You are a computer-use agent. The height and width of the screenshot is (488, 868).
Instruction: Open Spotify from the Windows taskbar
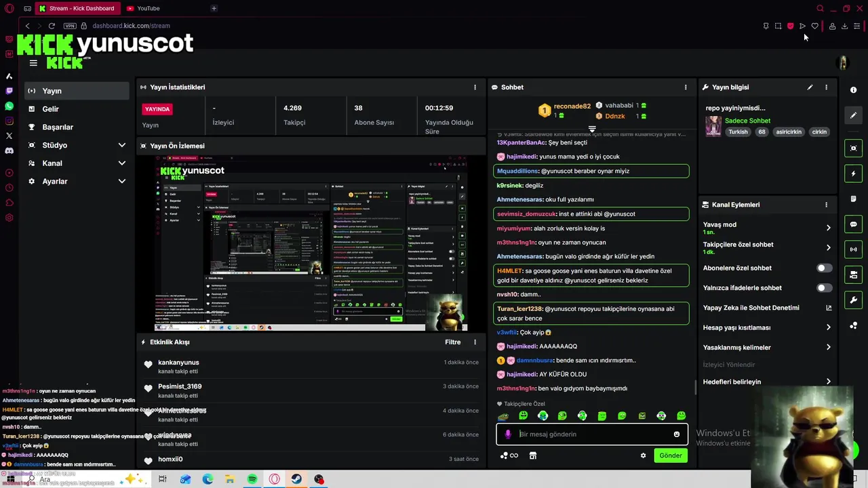252,479
